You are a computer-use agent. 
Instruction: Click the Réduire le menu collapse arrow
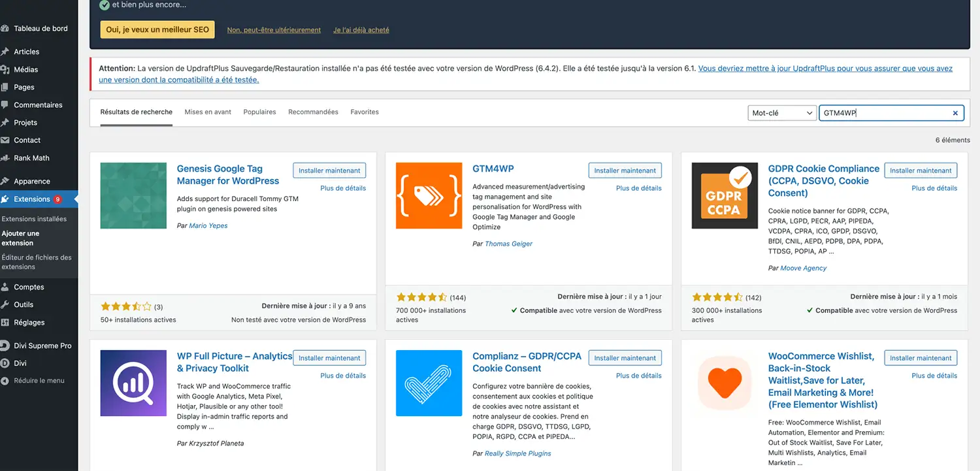pos(5,381)
